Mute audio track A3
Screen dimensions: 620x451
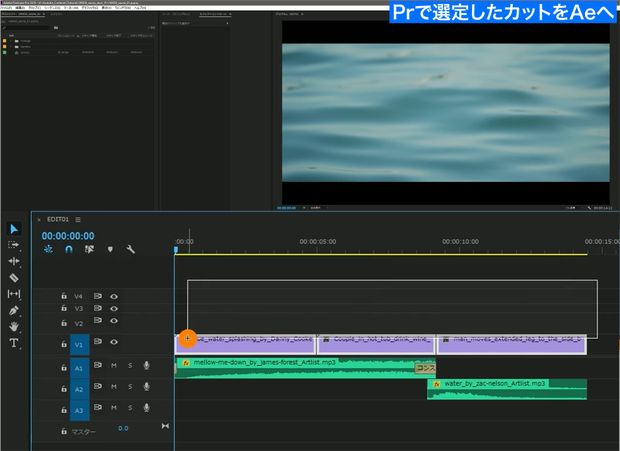click(114, 408)
